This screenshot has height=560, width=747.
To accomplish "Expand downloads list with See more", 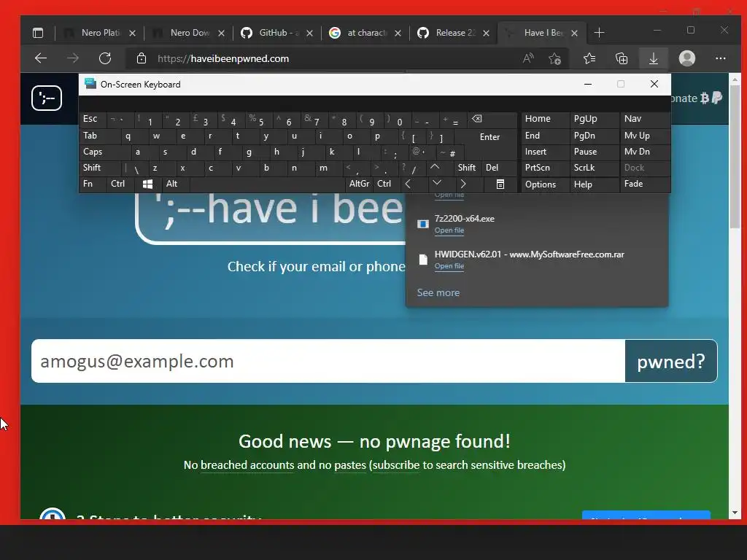I will pyautogui.click(x=438, y=293).
